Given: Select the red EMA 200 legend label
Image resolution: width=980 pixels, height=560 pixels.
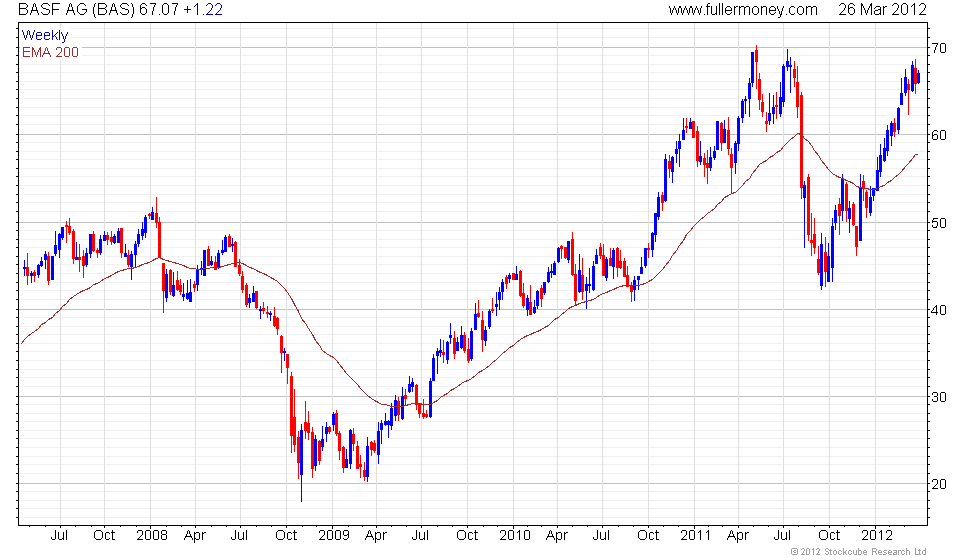Looking at the screenshot, I should pyautogui.click(x=51, y=52).
